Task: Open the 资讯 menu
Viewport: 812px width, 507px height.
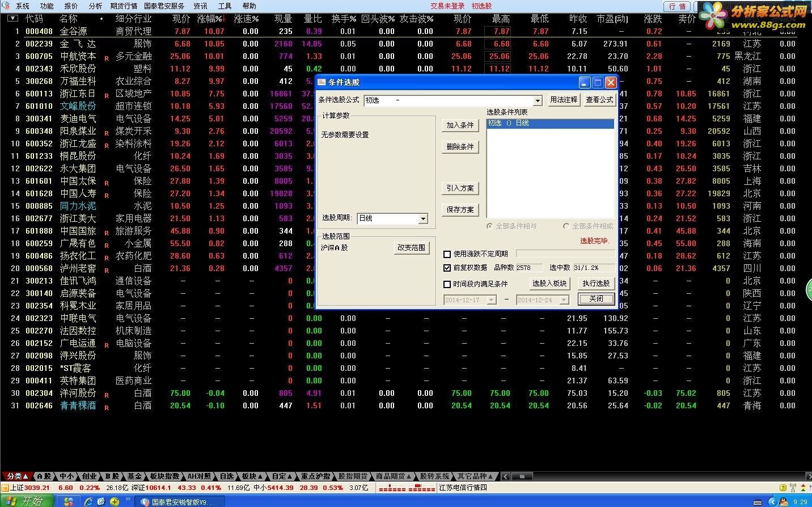Action: 200,6
